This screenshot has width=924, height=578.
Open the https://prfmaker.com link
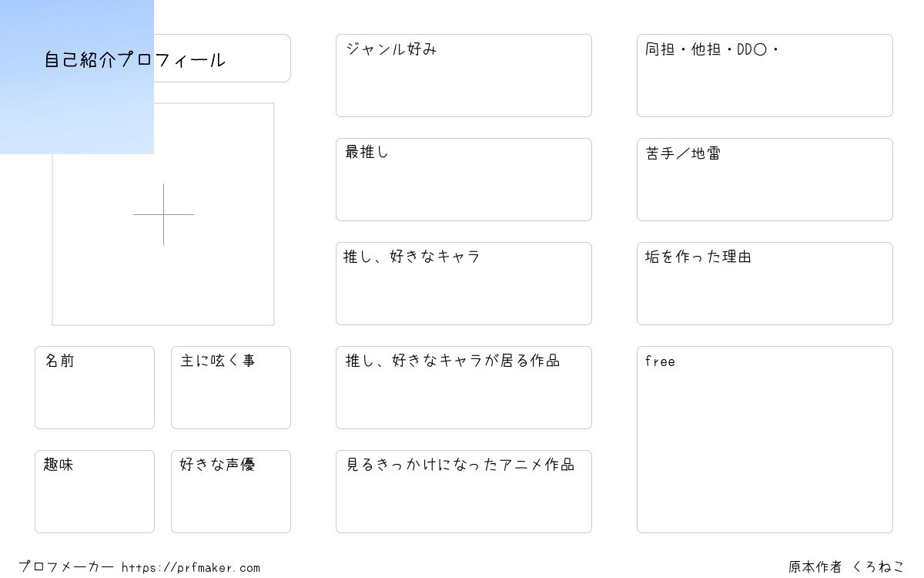click(x=191, y=567)
